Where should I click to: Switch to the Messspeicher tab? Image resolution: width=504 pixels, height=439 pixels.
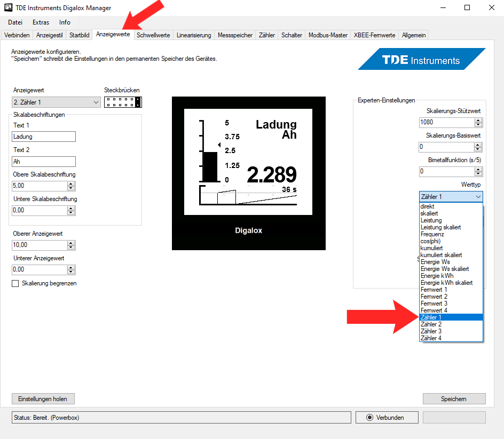[235, 35]
